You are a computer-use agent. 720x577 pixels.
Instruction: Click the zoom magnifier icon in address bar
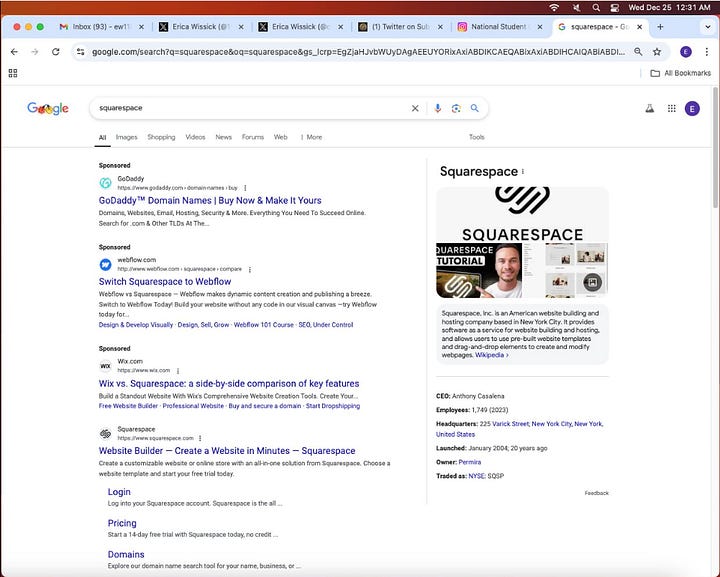pyautogui.click(x=638, y=52)
